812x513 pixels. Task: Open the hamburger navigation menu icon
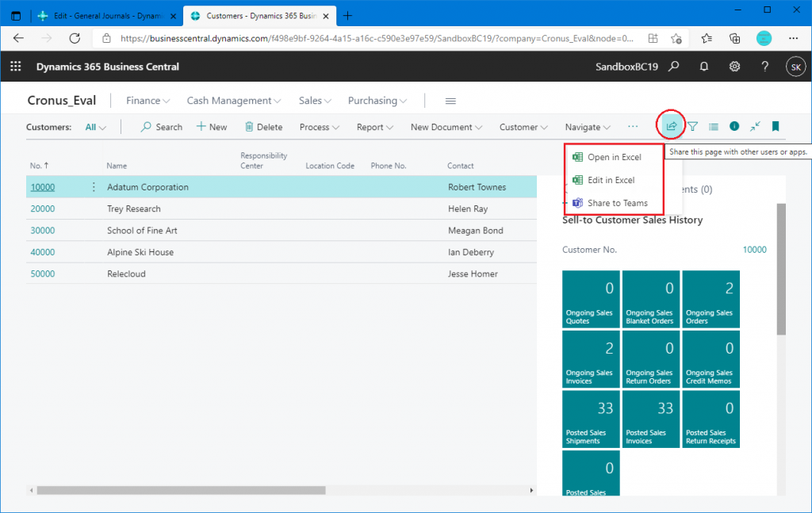450,101
